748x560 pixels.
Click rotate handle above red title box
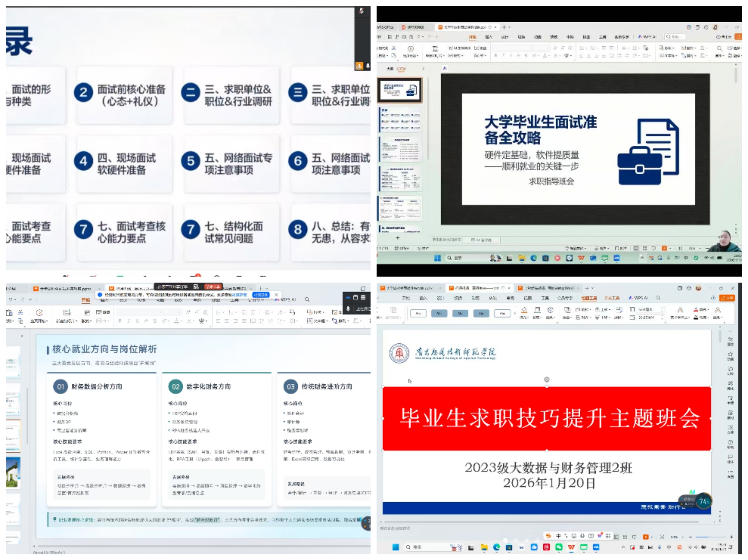point(546,380)
